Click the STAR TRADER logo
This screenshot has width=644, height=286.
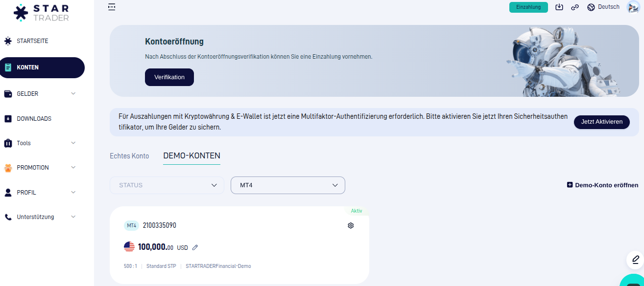(x=42, y=12)
